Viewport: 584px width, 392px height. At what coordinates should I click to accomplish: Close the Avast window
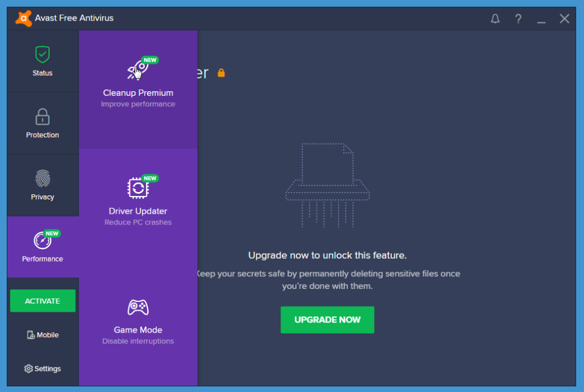point(564,19)
